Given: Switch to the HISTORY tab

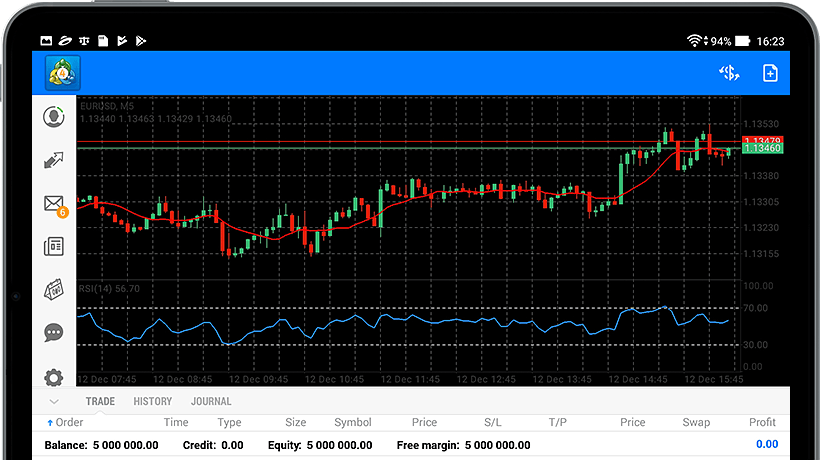Looking at the screenshot, I should [152, 401].
